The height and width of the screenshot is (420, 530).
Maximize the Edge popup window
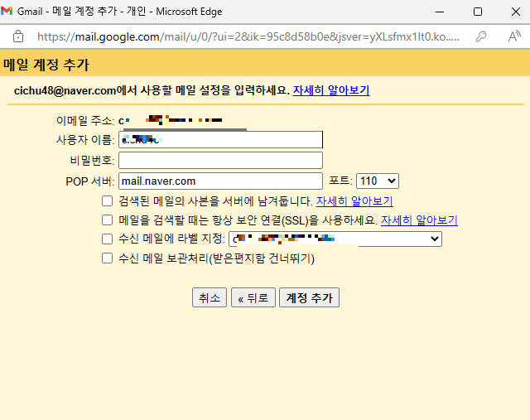coord(478,12)
